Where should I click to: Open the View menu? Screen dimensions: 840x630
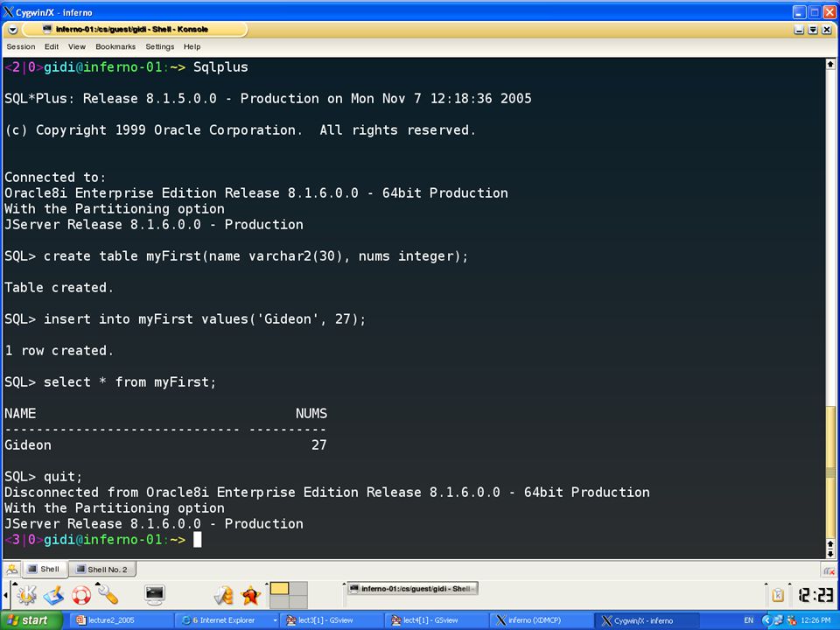77,46
